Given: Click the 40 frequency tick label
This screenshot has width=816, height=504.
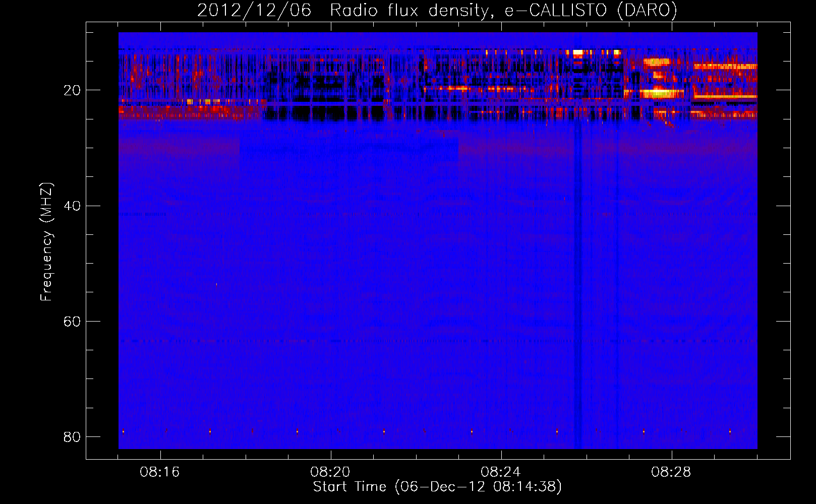Looking at the screenshot, I should (x=72, y=206).
